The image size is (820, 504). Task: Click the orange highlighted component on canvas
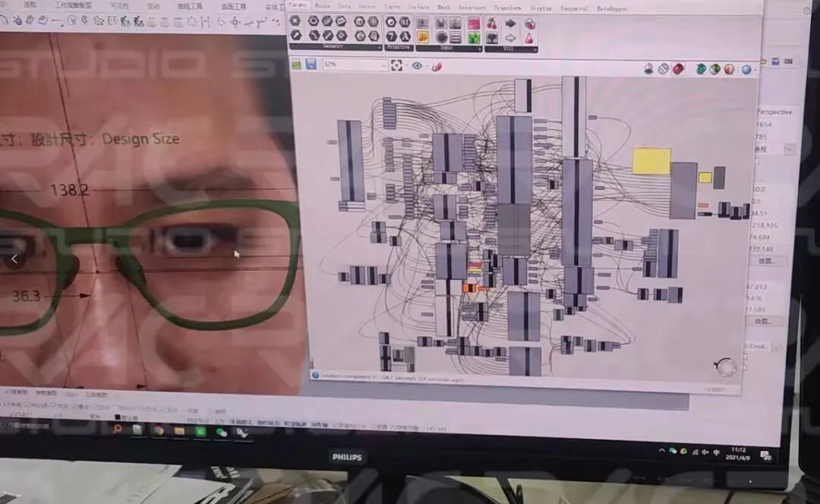tap(470, 288)
